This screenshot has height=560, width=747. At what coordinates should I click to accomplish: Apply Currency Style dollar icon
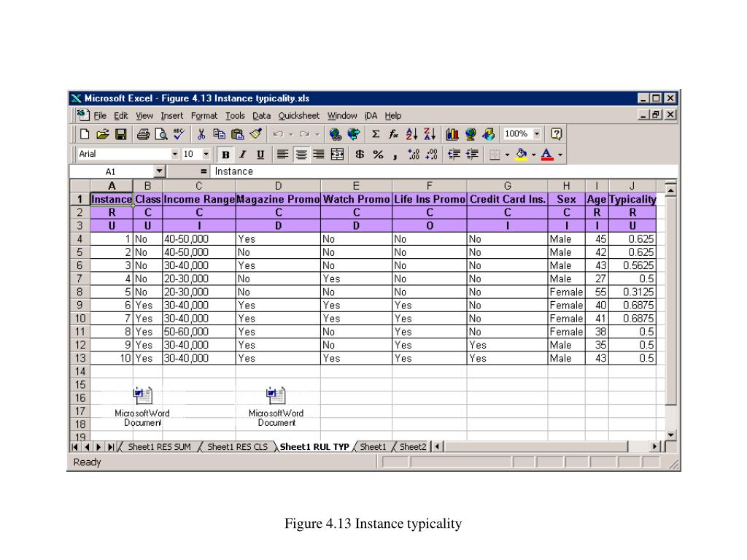click(x=360, y=155)
